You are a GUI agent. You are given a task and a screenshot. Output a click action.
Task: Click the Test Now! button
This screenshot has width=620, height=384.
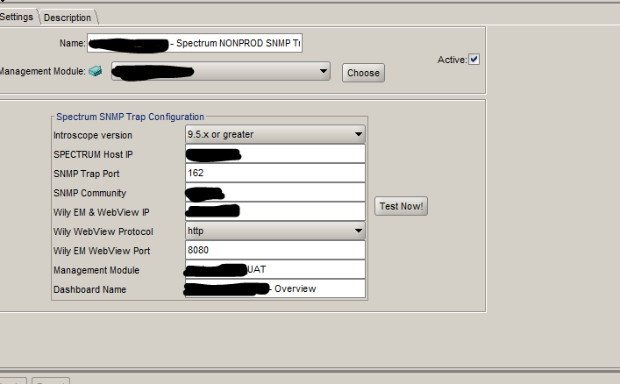[401, 206]
